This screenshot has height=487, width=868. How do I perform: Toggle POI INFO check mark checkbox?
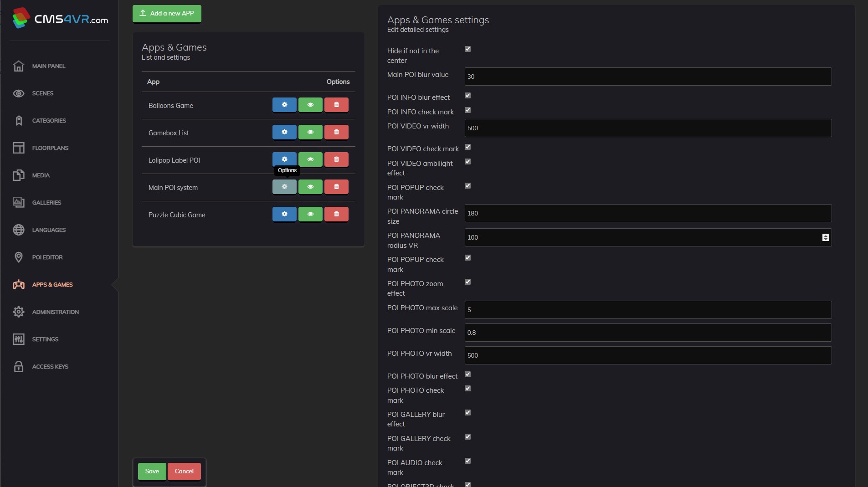pos(467,110)
